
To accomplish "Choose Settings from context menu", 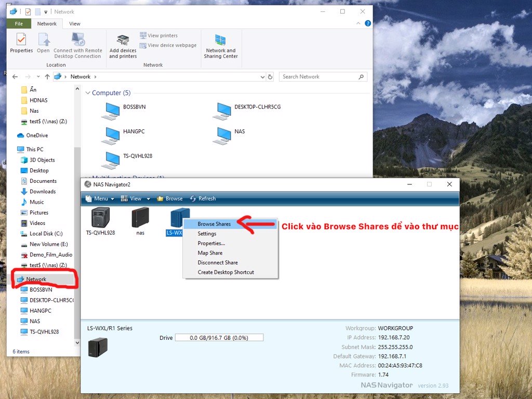I will click(x=230, y=233).
